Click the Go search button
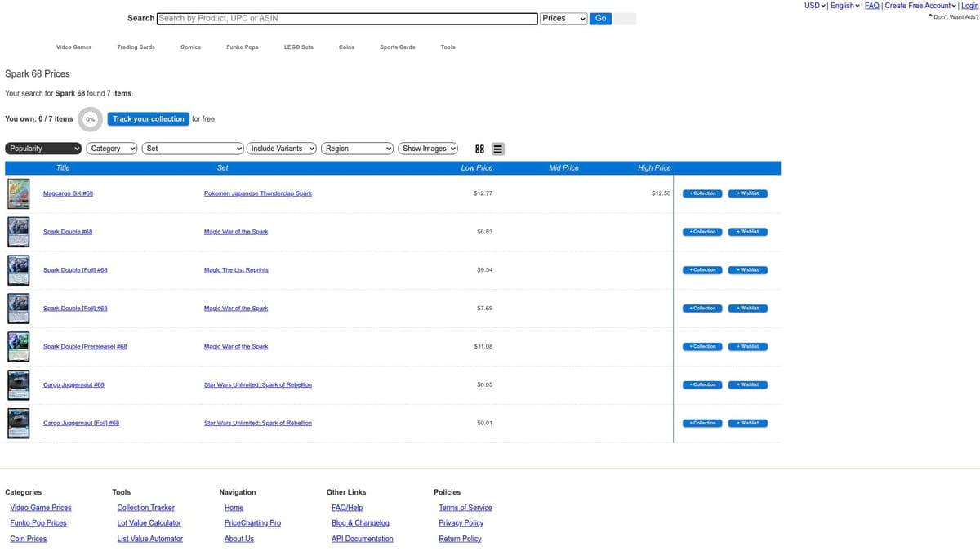 point(600,19)
